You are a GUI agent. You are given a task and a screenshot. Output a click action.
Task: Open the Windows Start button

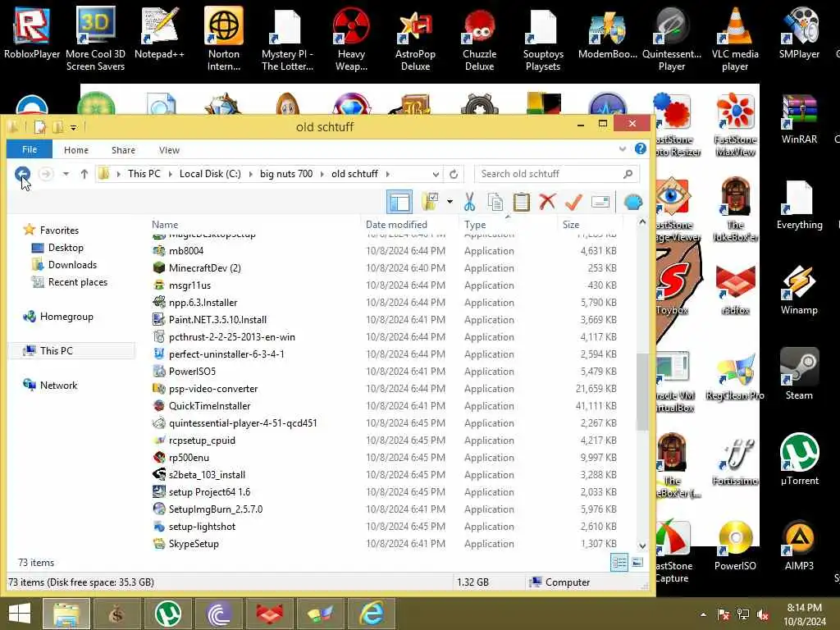click(x=20, y=614)
